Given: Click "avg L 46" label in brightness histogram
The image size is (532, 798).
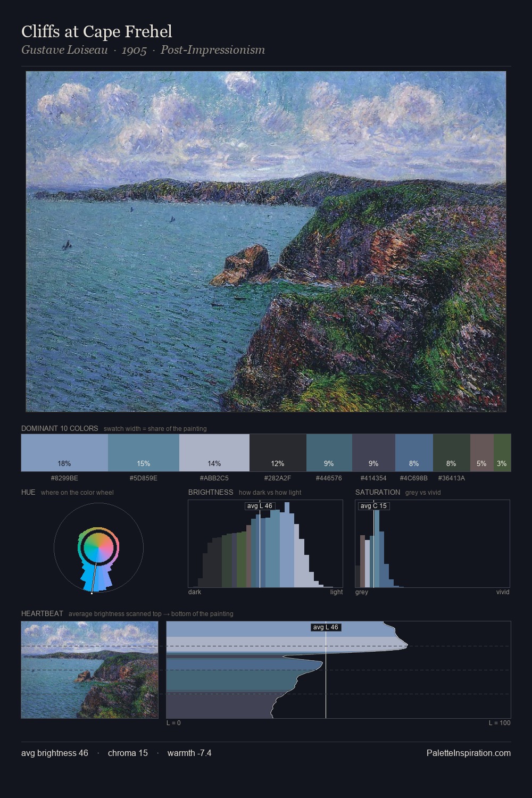Looking at the screenshot, I should 260,506.
